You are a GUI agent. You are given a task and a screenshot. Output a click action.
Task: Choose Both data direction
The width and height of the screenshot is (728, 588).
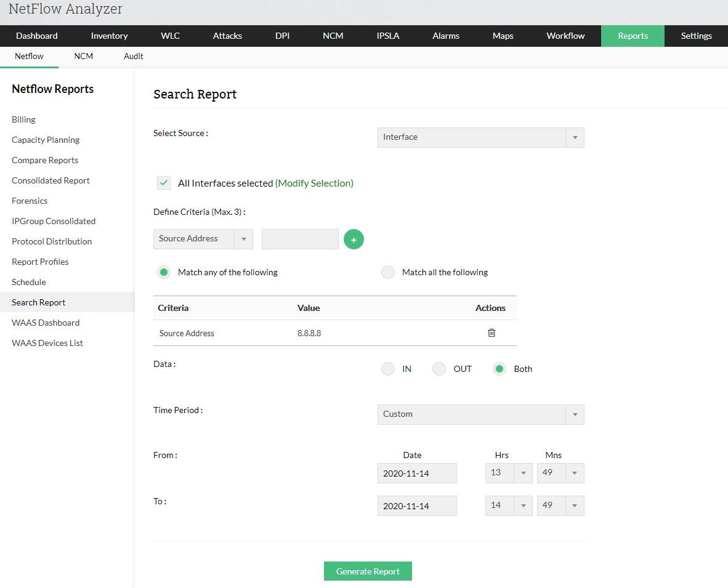tap(499, 369)
